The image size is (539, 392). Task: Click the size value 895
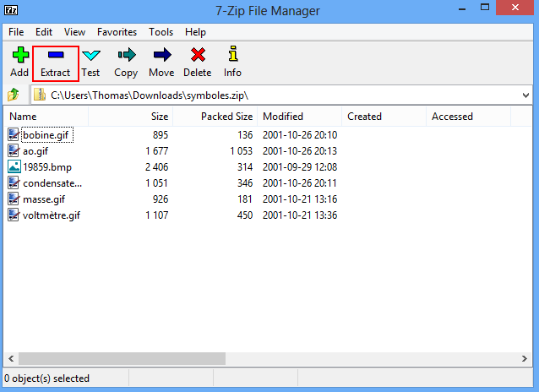coord(161,135)
